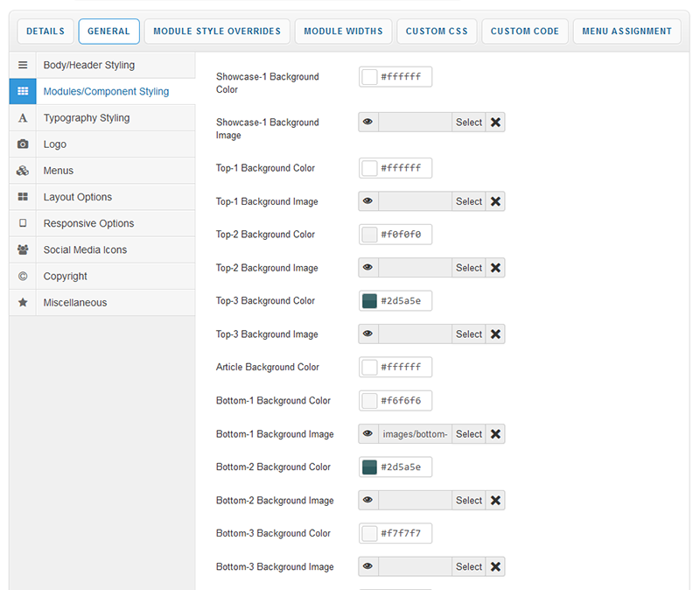Clear the Bottom-1 Background Image field

click(495, 434)
